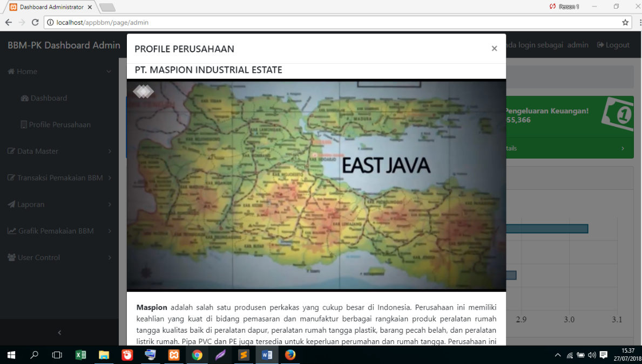Click the Logout sign-out icon

coord(600,45)
